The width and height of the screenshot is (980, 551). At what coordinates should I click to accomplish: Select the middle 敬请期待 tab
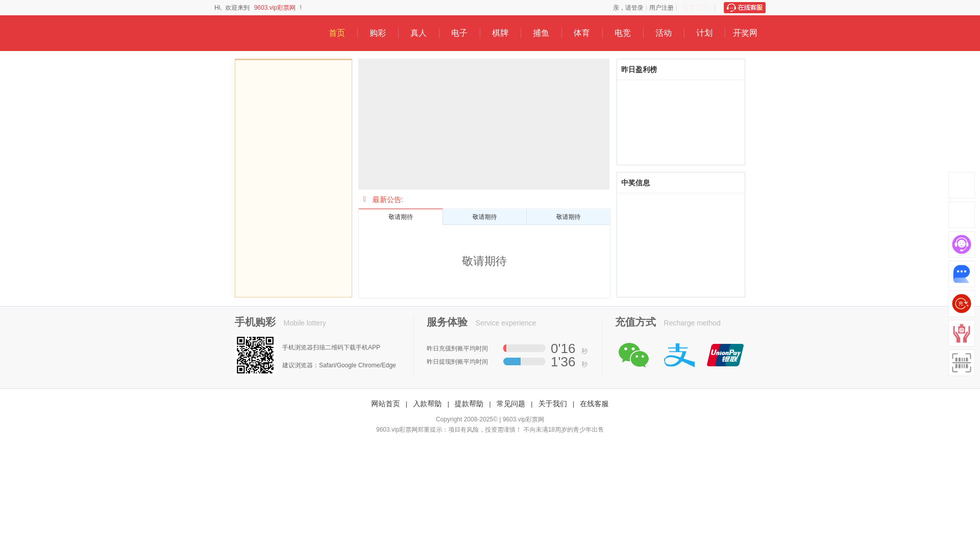click(x=484, y=217)
